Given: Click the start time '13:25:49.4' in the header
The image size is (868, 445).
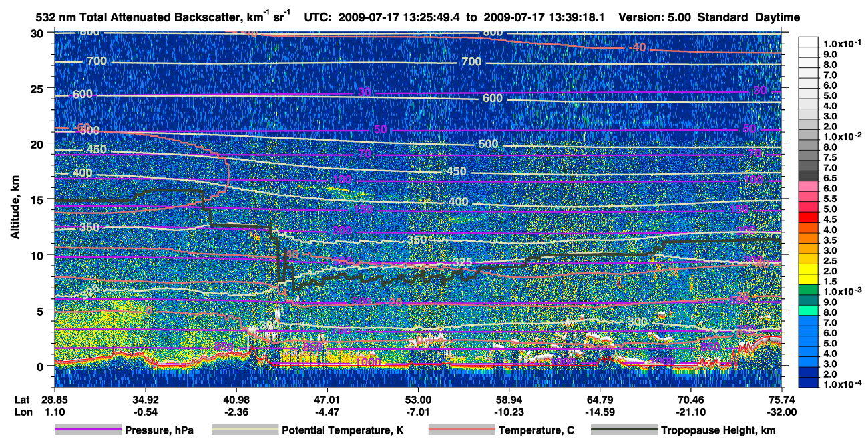Looking at the screenshot, I should 433,17.
